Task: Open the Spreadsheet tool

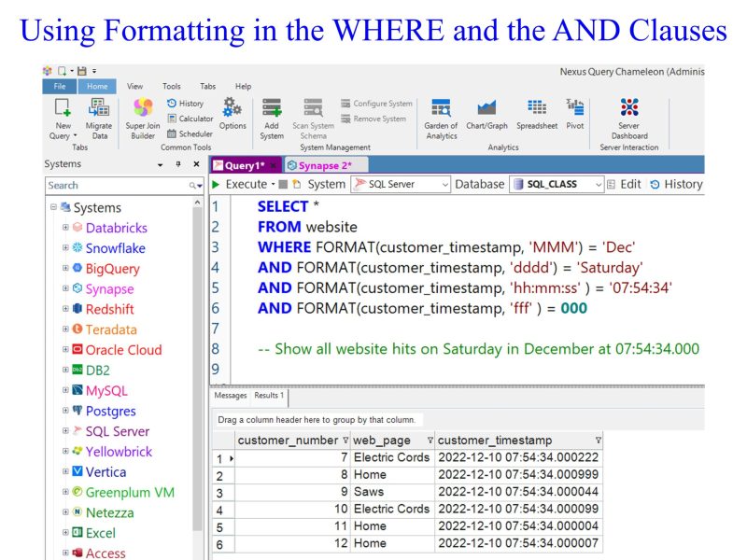Action: point(537,113)
